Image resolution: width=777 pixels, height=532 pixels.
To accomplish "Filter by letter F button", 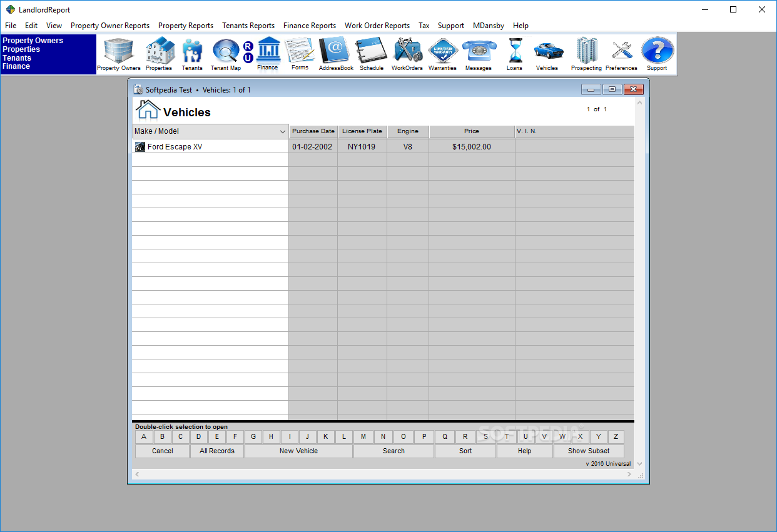I will click(235, 437).
